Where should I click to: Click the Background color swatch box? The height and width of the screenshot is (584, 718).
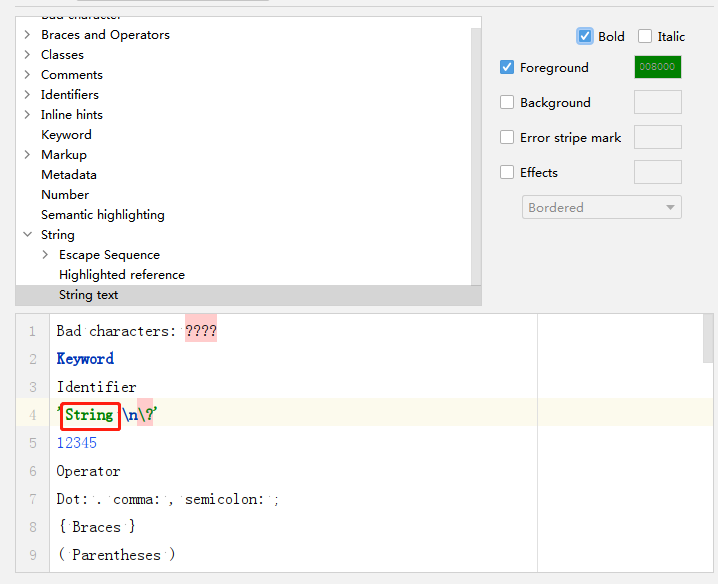click(658, 102)
